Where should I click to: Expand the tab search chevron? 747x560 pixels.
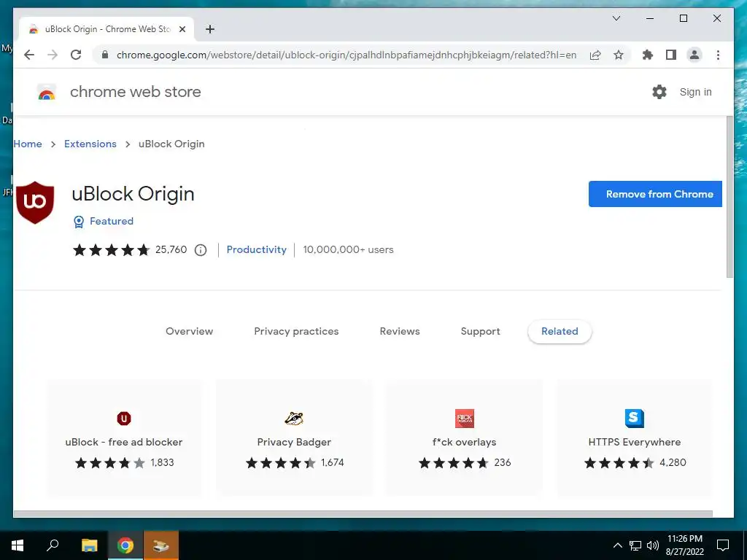(616, 18)
